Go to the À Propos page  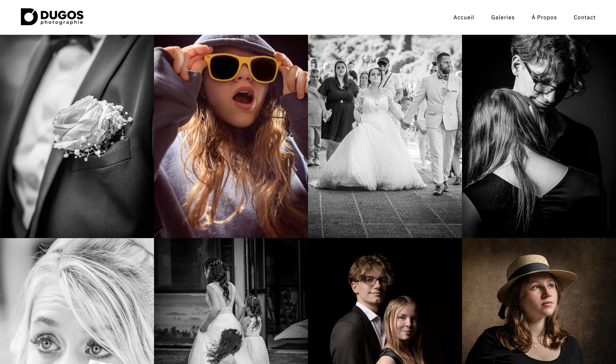point(544,17)
